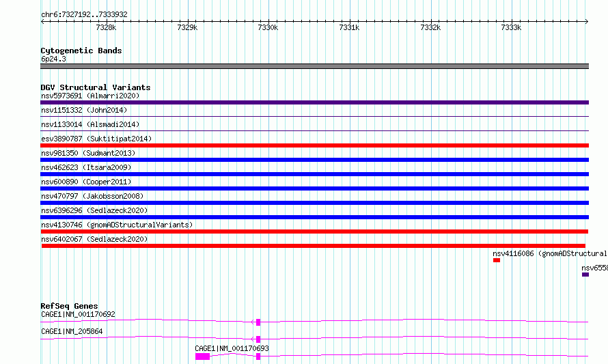Open the nsv462623 (Itsara2009) variant label
This screenshot has width=608, height=364.
[86, 167]
